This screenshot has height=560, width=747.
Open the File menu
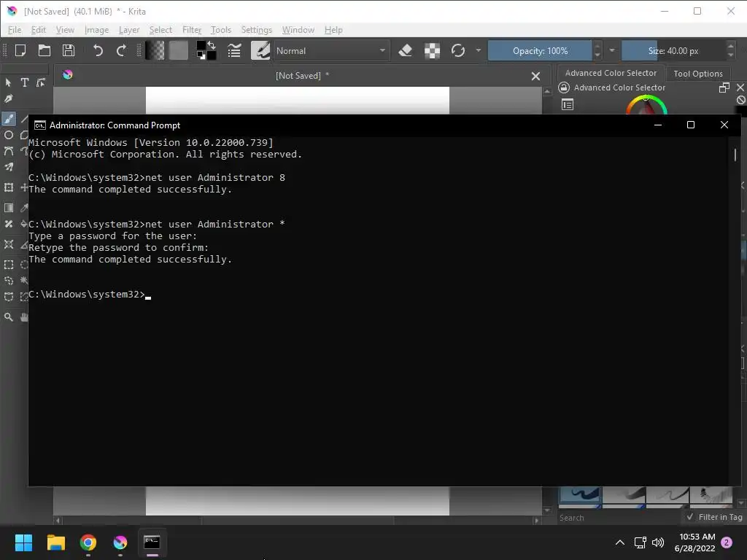coord(15,30)
